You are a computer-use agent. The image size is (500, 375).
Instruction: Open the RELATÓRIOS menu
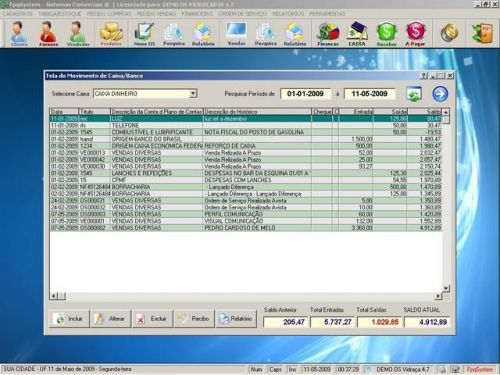(x=288, y=14)
